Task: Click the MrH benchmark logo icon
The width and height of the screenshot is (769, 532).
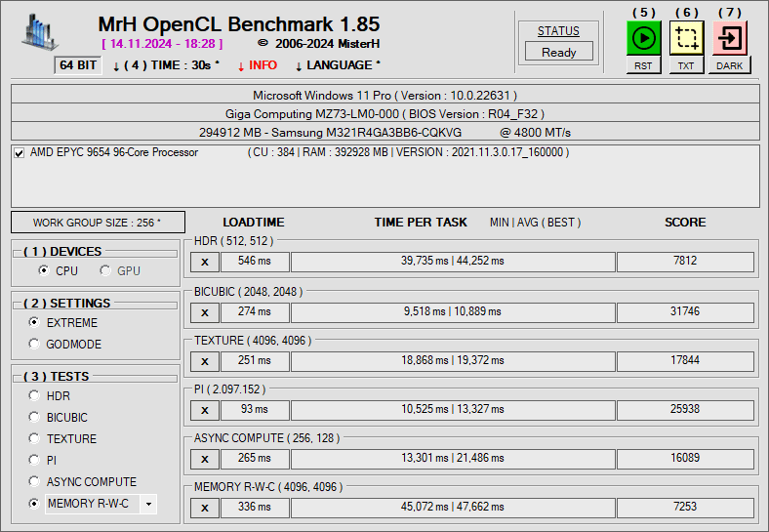Action: coord(39,32)
